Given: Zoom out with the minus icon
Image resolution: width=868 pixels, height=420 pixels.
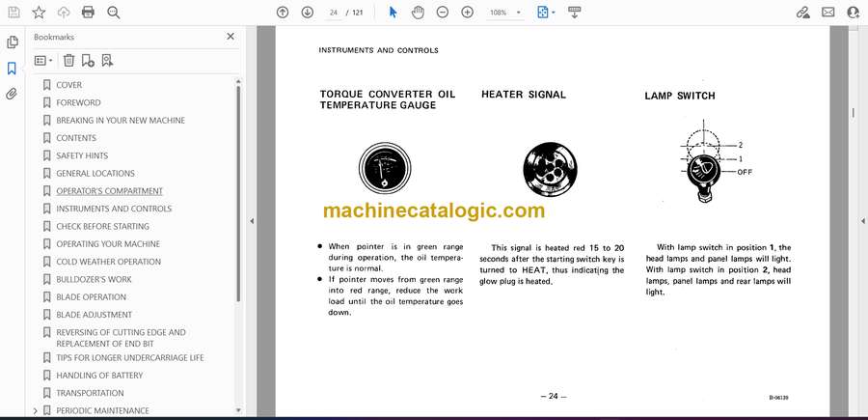Looking at the screenshot, I should tap(443, 13).
